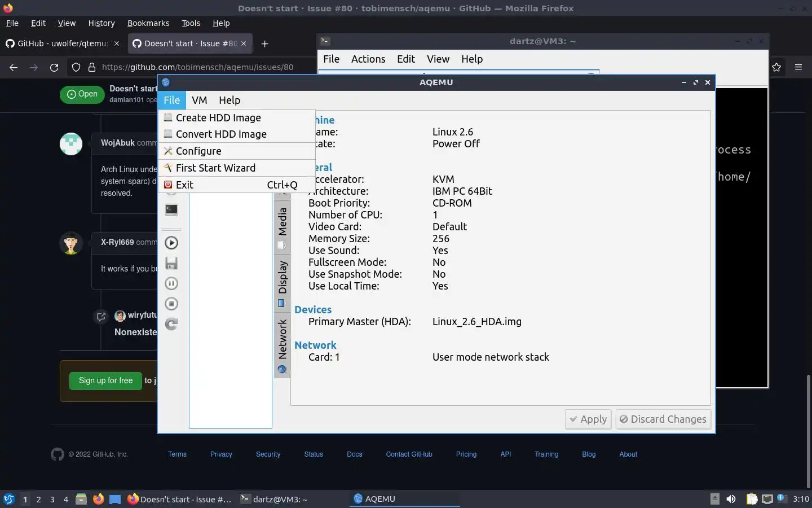This screenshot has width=812, height=508.
Task: Click the 'Sign up for free' button
Action: [x=106, y=381]
